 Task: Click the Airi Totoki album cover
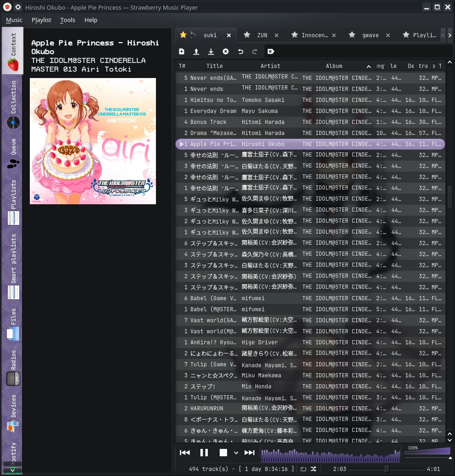coord(93,141)
